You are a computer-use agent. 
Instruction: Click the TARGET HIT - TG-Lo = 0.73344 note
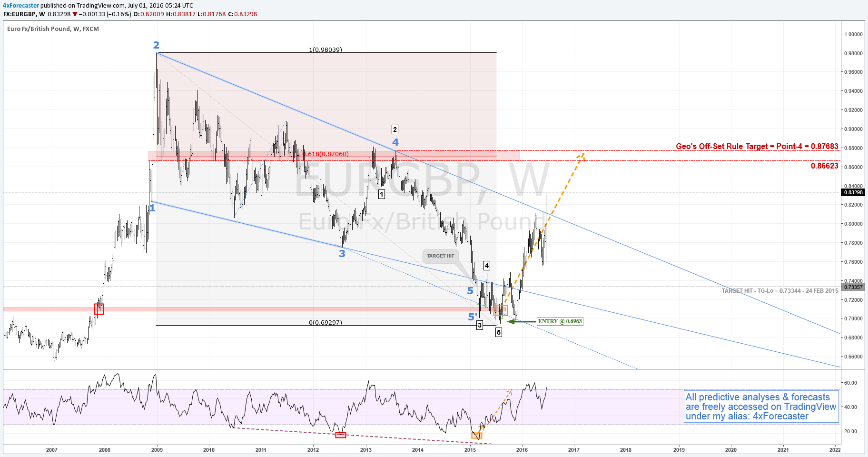[x=780, y=290]
